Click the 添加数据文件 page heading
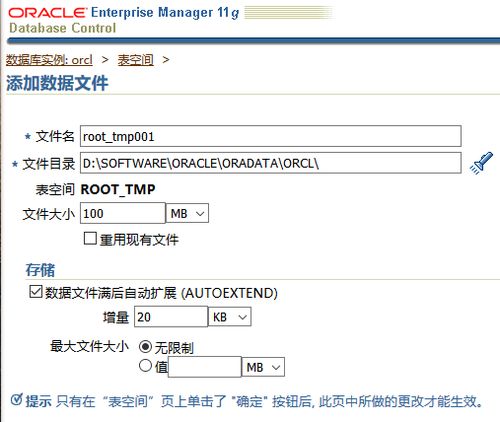Viewport: 500px width, 422px height. point(57,83)
